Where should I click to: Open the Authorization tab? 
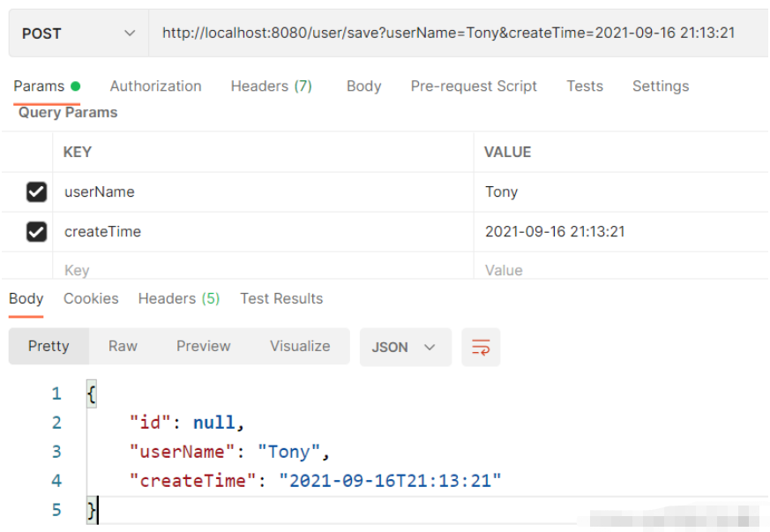[x=155, y=86]
